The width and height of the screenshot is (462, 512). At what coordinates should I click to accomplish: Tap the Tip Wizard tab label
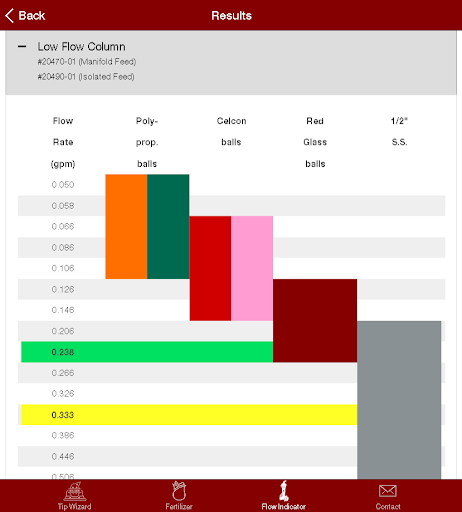[75, 506]
